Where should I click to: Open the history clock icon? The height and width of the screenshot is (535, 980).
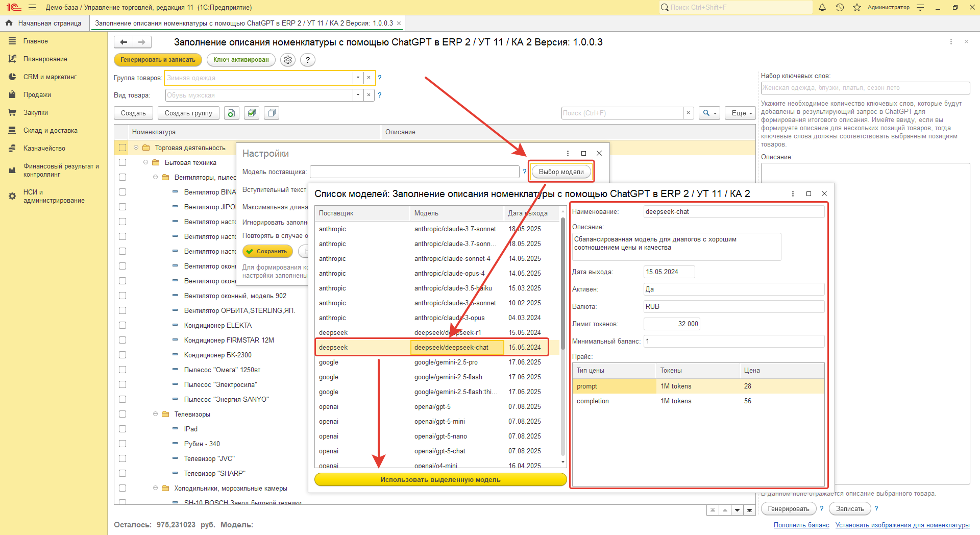coord(840,8)
